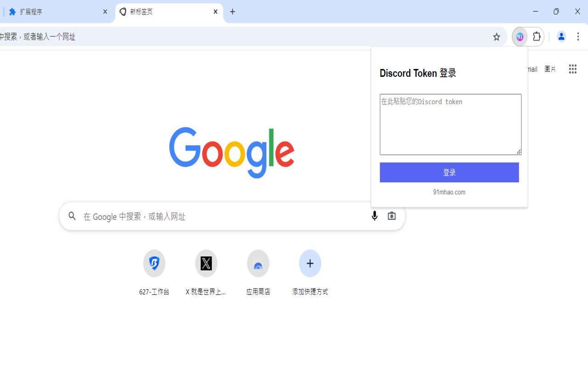Screen dimensions: 588x368
Task: Open the Extensions puzzle menu
Action: coord(537,37)
